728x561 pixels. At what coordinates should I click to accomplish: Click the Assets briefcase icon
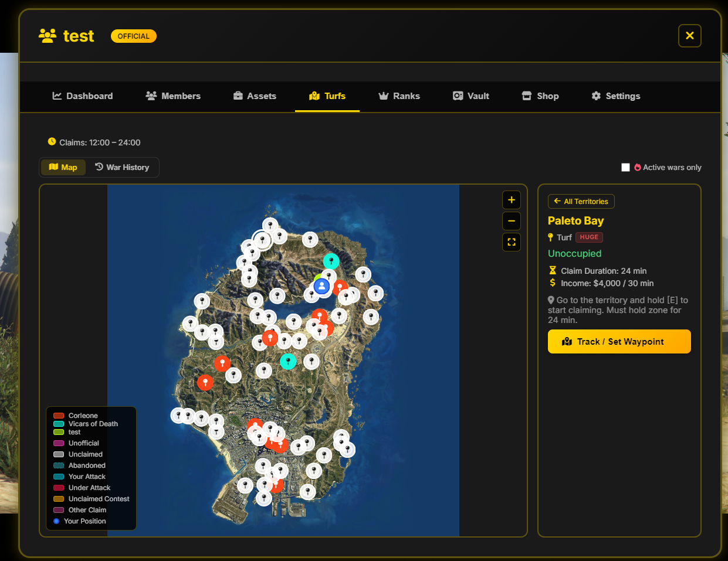point(238,96)
